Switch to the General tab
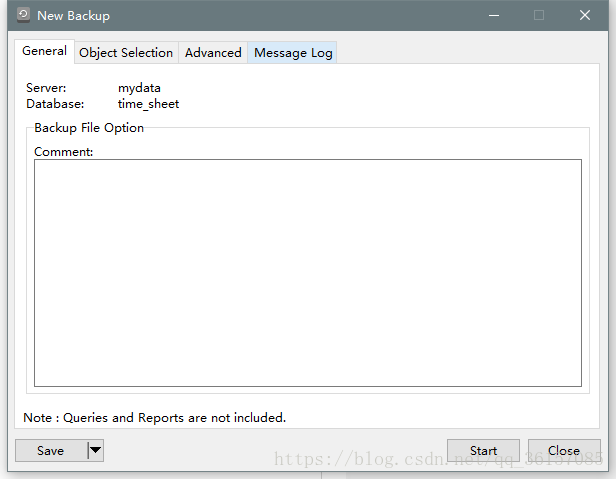The image size is (616, 479). click(44, 51)
